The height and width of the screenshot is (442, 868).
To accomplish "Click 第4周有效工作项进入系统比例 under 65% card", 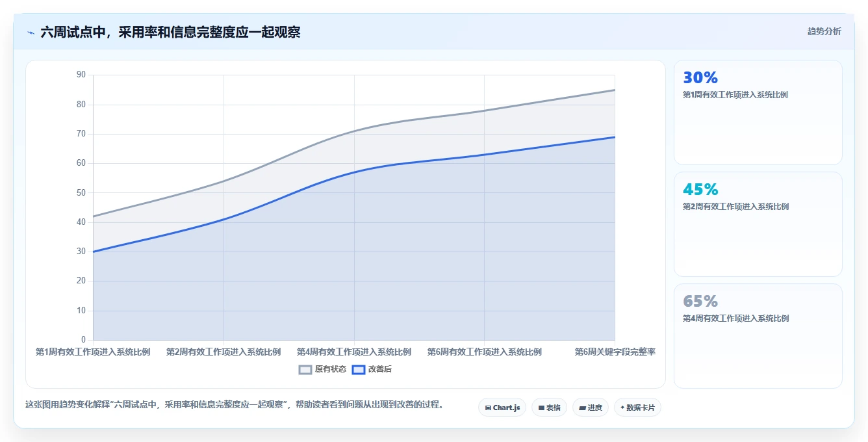I will pos(735,318).
